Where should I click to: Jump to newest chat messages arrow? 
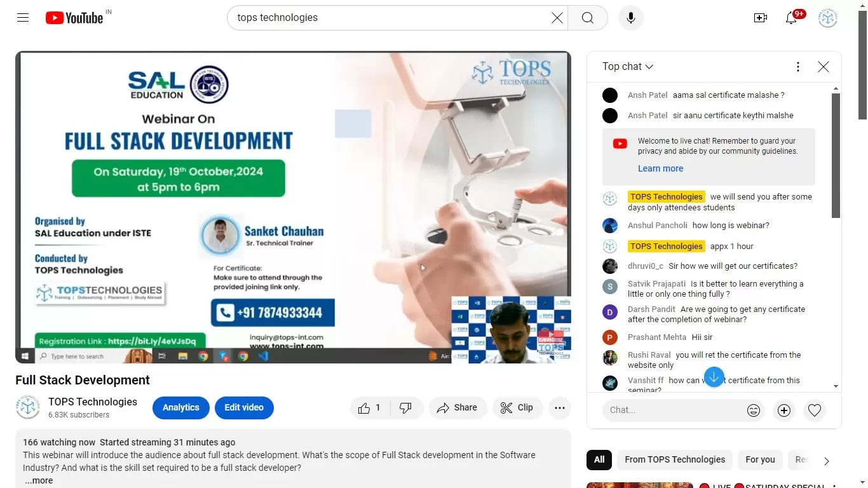tap(714, 377)
